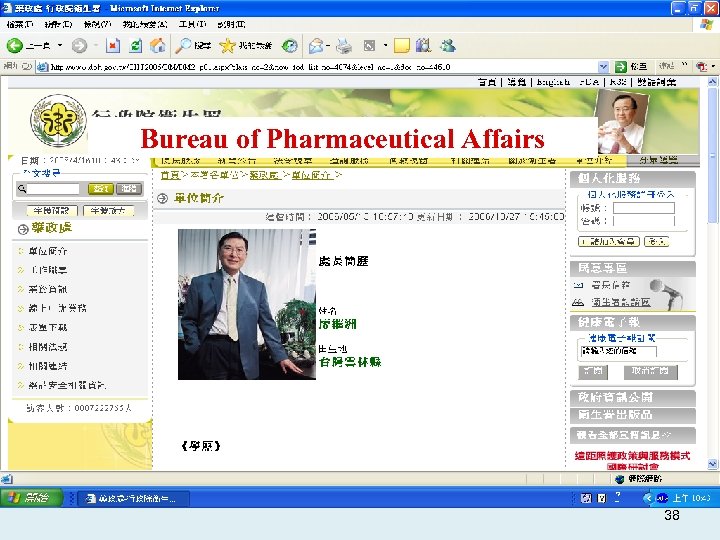Open the Favorites (A) menu
The image size is (720, 540).
pos(145,24)
